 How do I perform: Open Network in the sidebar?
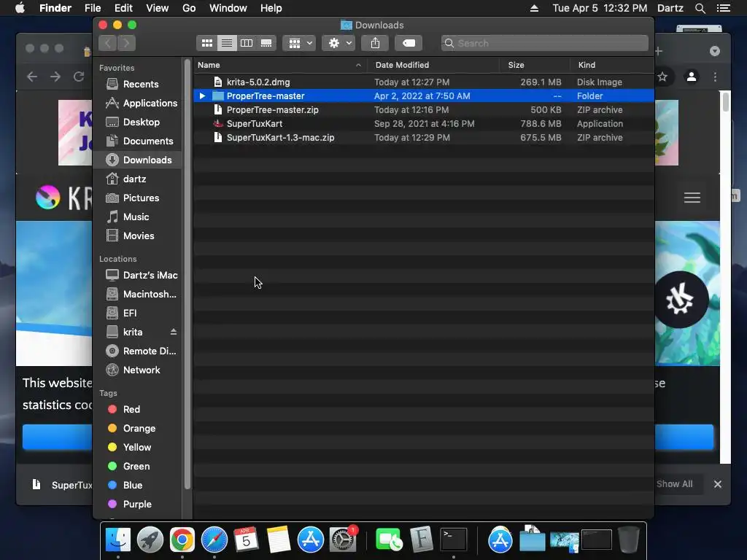click(137, 370)
